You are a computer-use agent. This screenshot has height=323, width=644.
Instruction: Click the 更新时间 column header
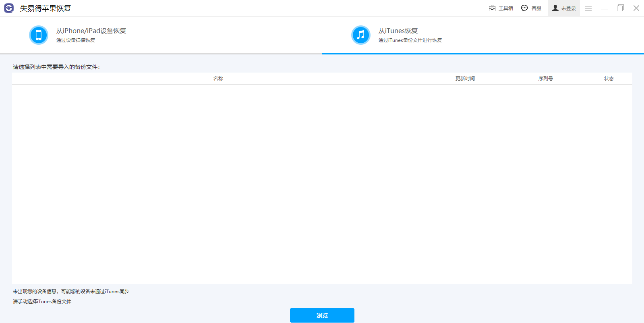pyautogui.click(x=465, y=79)
